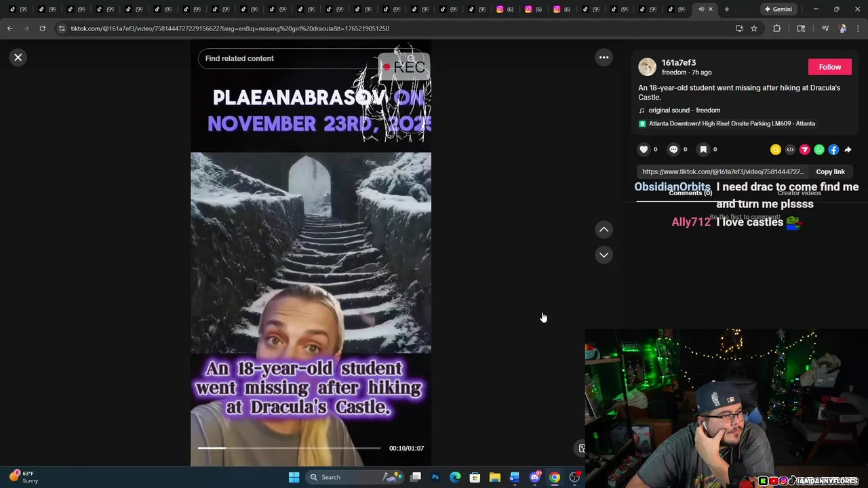Viewport: 868px width, 488px height.
Task: Click the video URL text field
Action: (723, 172)
